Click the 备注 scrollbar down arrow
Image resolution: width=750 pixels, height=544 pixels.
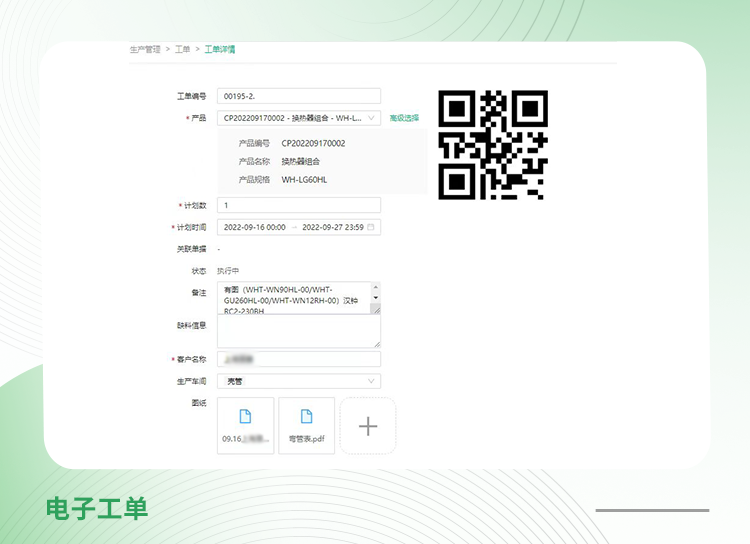(x=376, y=298)
